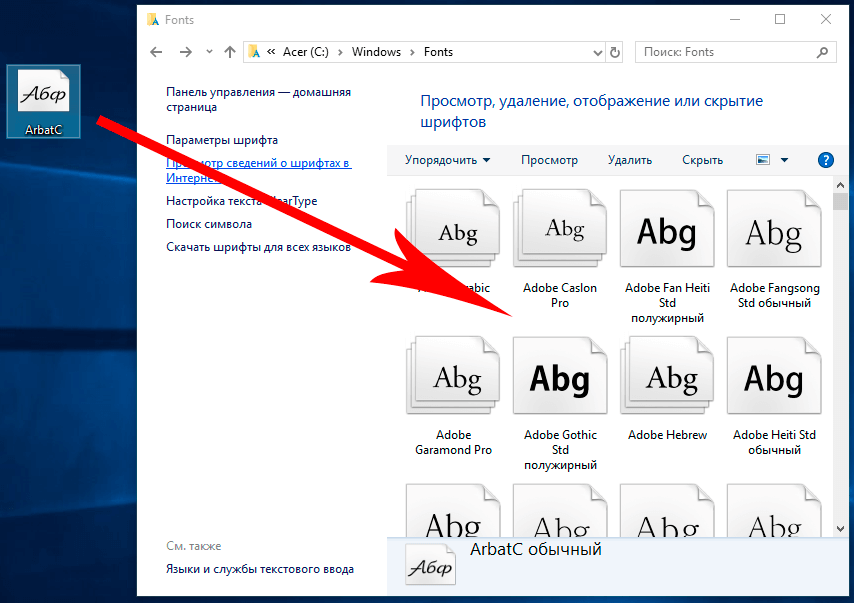
Task: Open 'Параметры шрифта' link
Action: tap(222, 140)
